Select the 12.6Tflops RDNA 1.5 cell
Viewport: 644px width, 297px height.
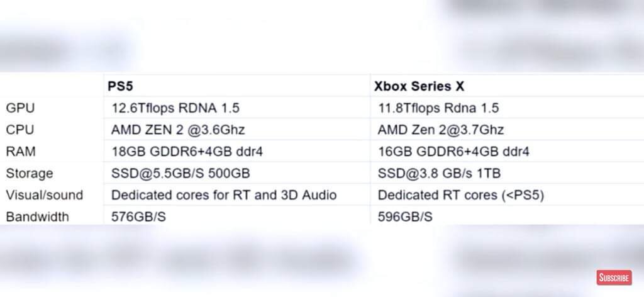tap(175, 108)
